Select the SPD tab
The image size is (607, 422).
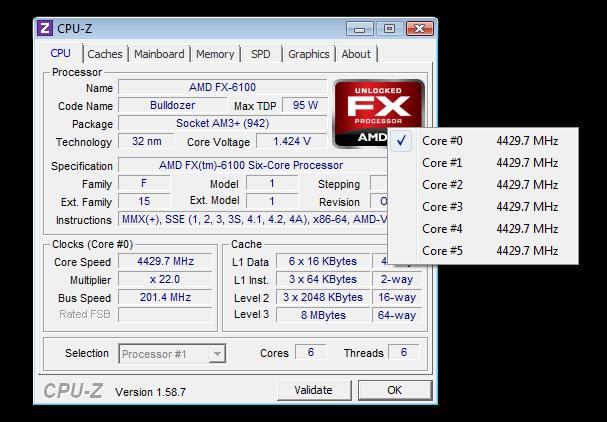[x=261, y=54]
